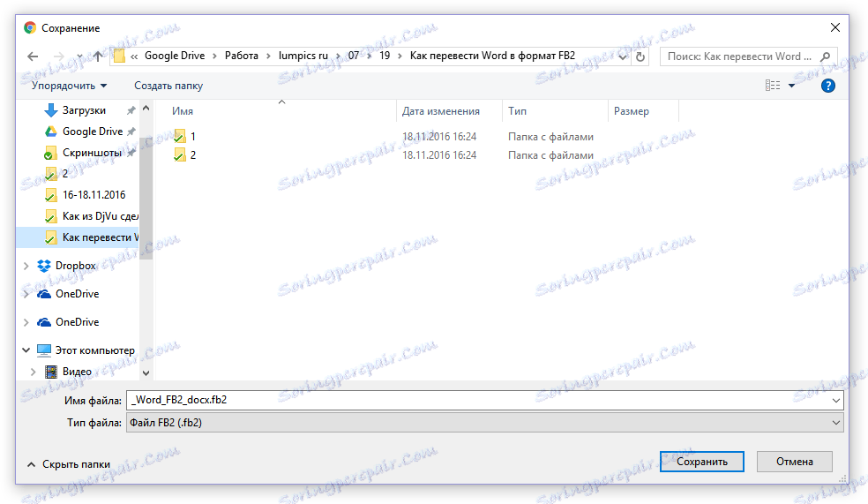This screenshot has height=504, width=868.
Task: Expand first OneDrive node
Action: click(x=26, y=294)
